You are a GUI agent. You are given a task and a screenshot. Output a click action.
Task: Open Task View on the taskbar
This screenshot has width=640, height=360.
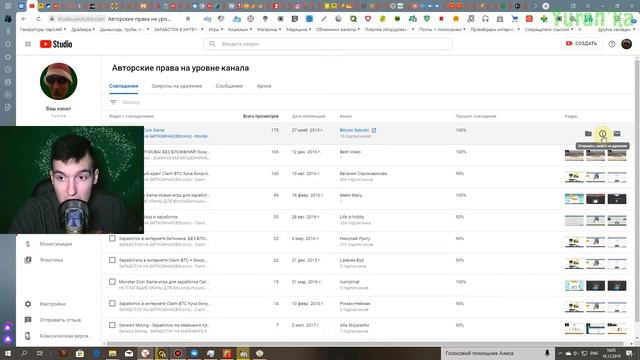coord(40,353)
